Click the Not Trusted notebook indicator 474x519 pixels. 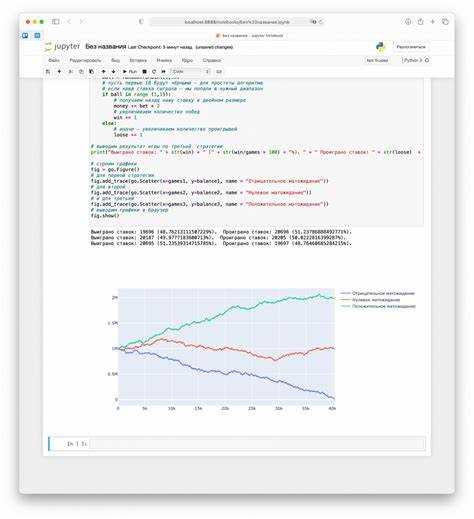[x=377, y=60]
